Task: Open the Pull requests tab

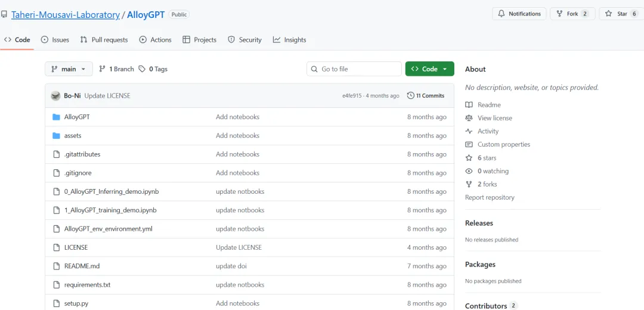Action: point(104,40)
